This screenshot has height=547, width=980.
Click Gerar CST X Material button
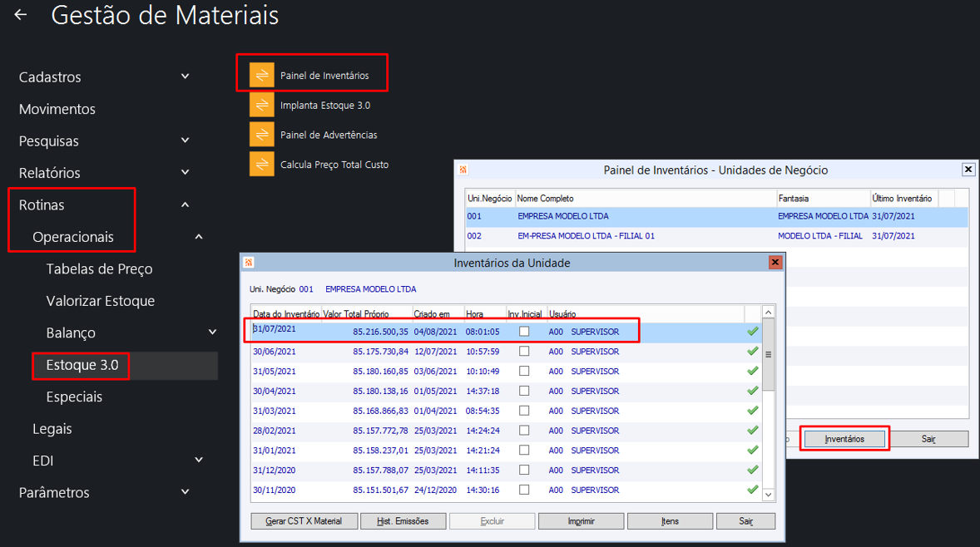pyautogui.click(x=304, y=520)
